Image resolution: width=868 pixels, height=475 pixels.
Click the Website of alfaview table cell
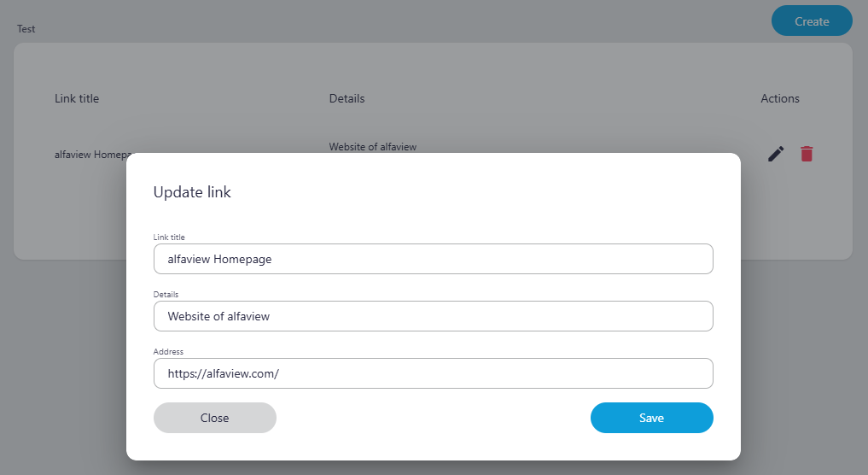372,147
